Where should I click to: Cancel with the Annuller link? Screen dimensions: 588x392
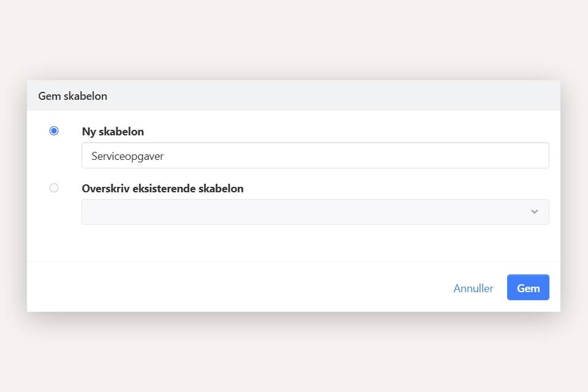[473, 288]
